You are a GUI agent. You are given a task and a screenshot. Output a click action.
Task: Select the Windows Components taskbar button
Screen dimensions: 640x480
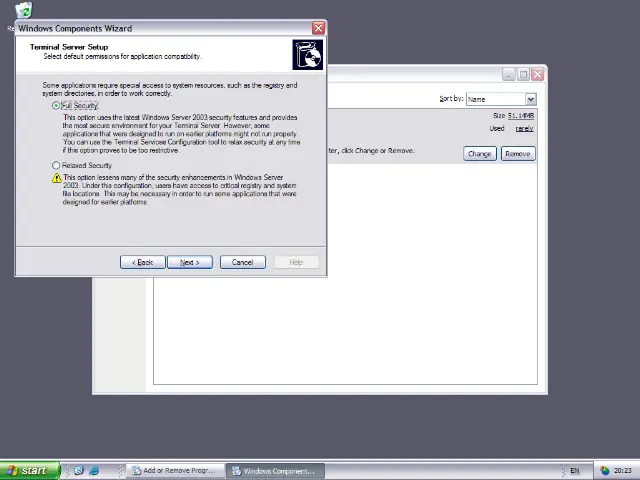(276, 471)
